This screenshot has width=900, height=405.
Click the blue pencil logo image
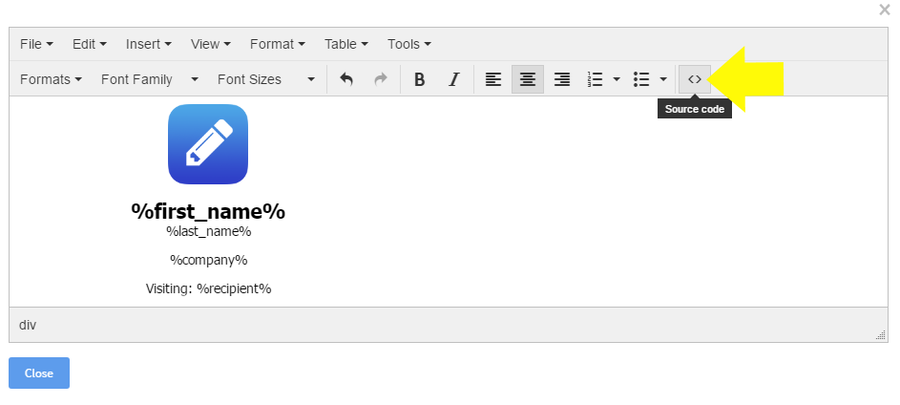coord(208,144)
